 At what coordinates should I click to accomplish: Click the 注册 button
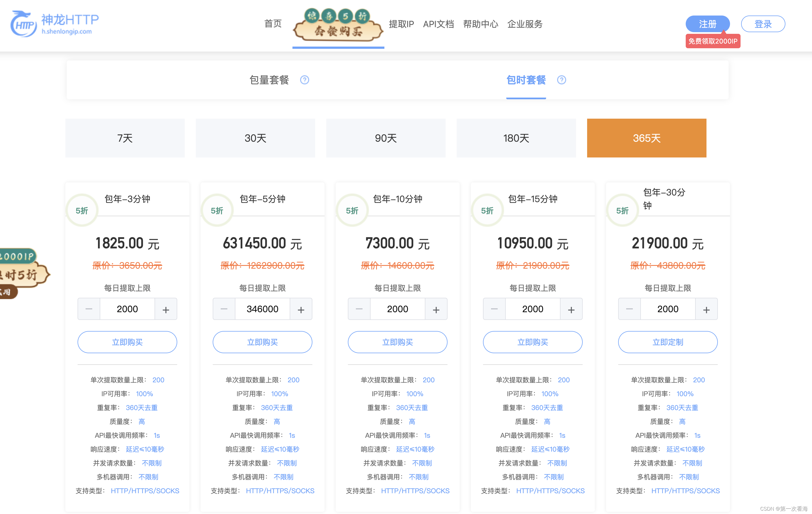(708, 24)
